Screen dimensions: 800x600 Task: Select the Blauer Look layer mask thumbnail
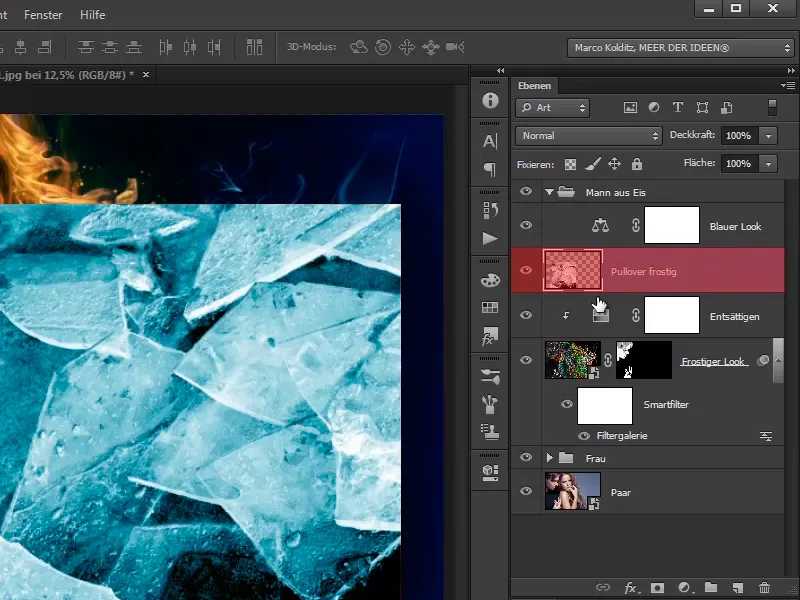(672, 225)
